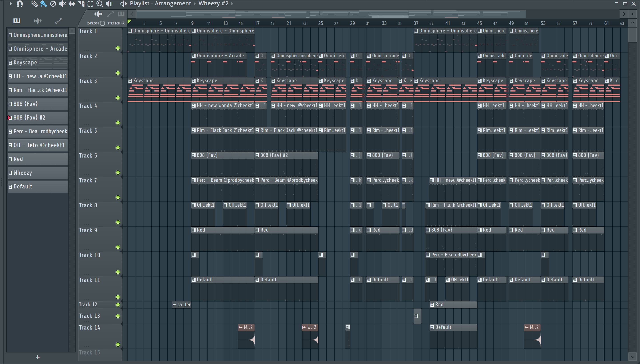
Task: Mute Track 3 with its green LED
Action: pos(118,98)
